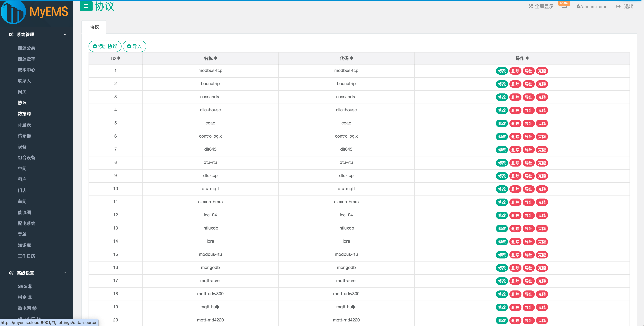The image size is (644, 326).
Task: Click the fullscreen display icon
Action: (531, 7)
